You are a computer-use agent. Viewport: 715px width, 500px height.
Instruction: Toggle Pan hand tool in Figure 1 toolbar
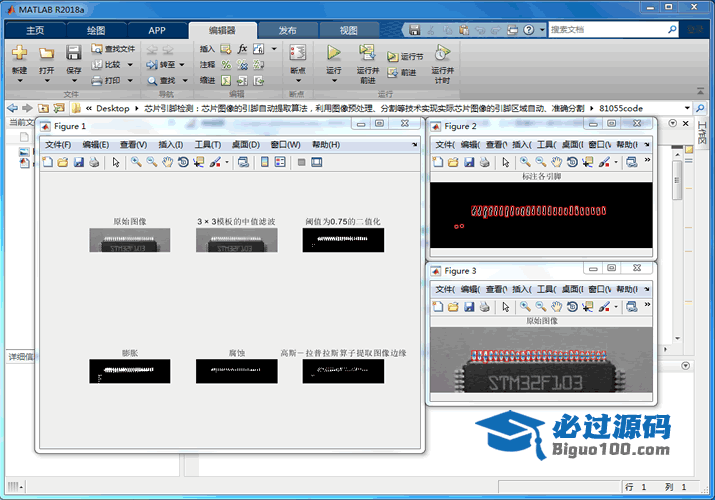(x=167, y=162)
